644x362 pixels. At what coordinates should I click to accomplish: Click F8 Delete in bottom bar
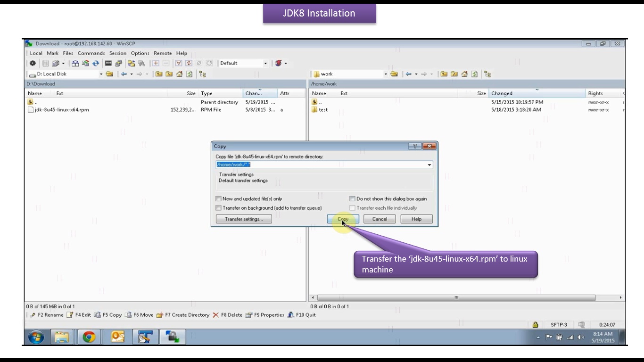(x=227, y=315)
